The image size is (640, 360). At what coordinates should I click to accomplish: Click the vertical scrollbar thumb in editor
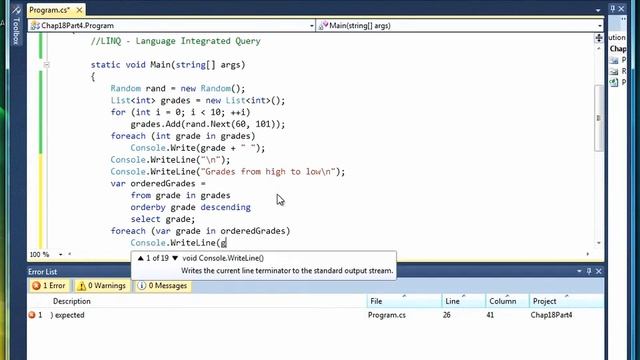[x=598, y=118]
